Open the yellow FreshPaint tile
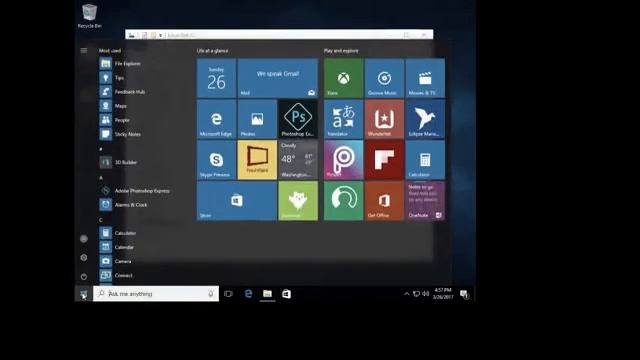 click(x=257, y=160)
